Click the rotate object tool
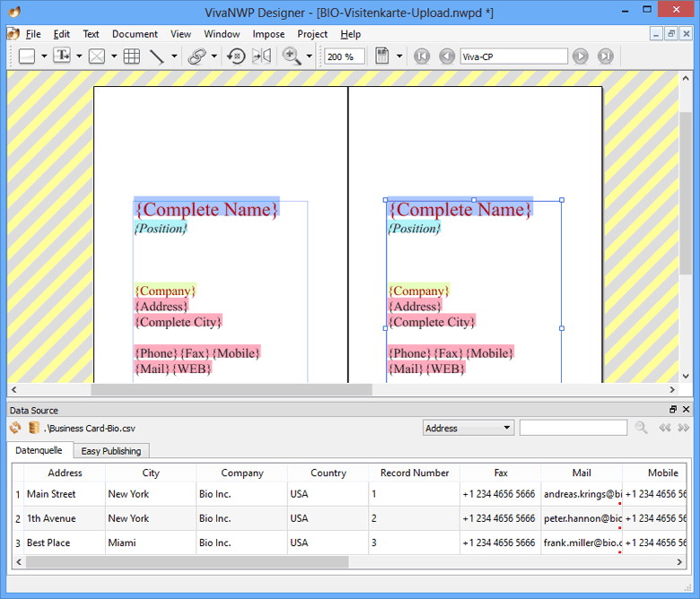 pos(236,56)
